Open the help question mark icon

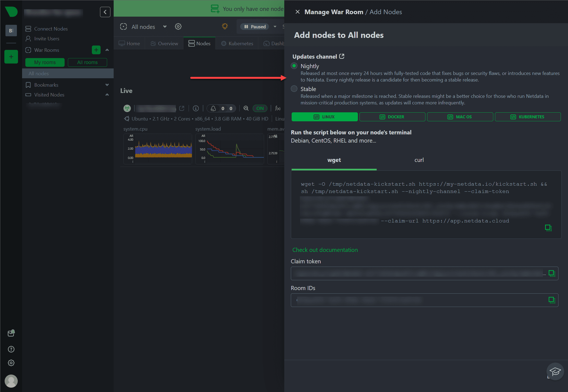pyautogui.click(x=11, y=349)
